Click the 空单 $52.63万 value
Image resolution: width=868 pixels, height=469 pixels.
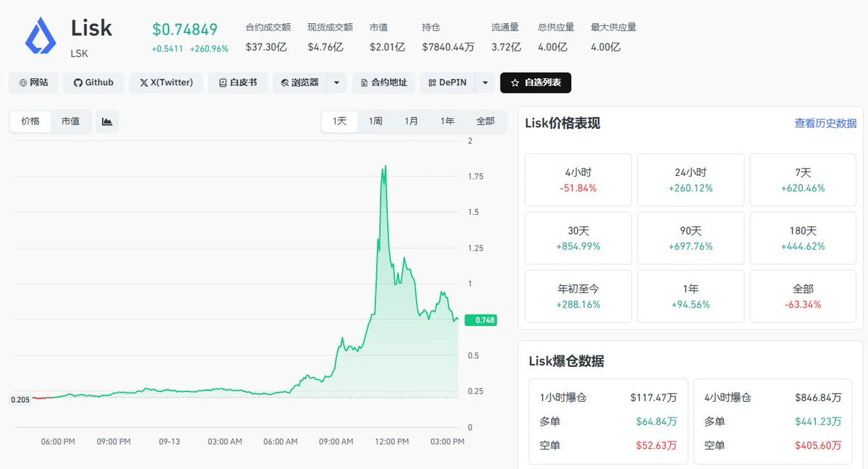657,445
